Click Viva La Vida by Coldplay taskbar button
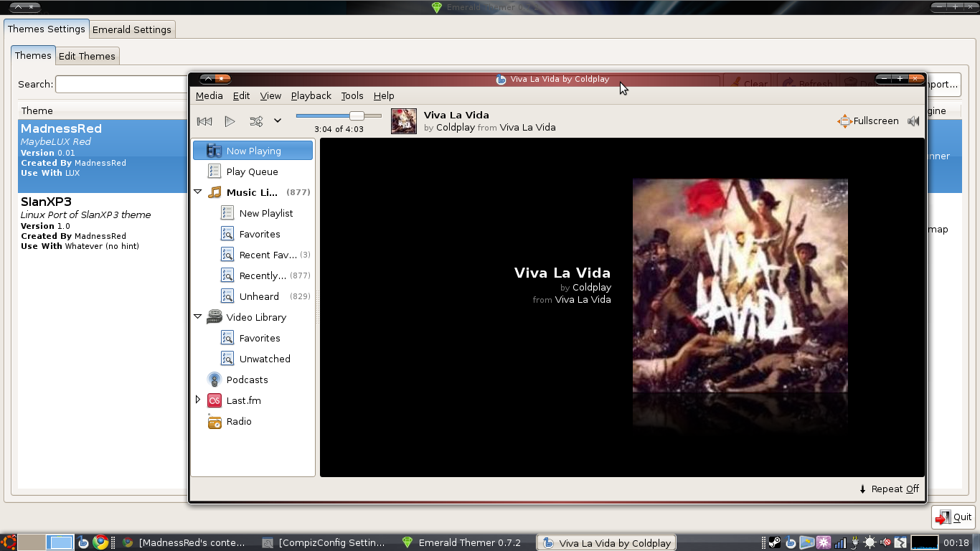980x551 pixels. [x=607, y=542]
